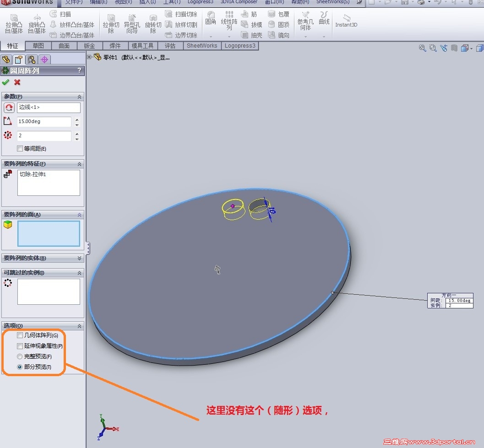The image size is (484, 448).
Task: Open dropdown arrow under 圆角 fillet
Action: point(211,37)
